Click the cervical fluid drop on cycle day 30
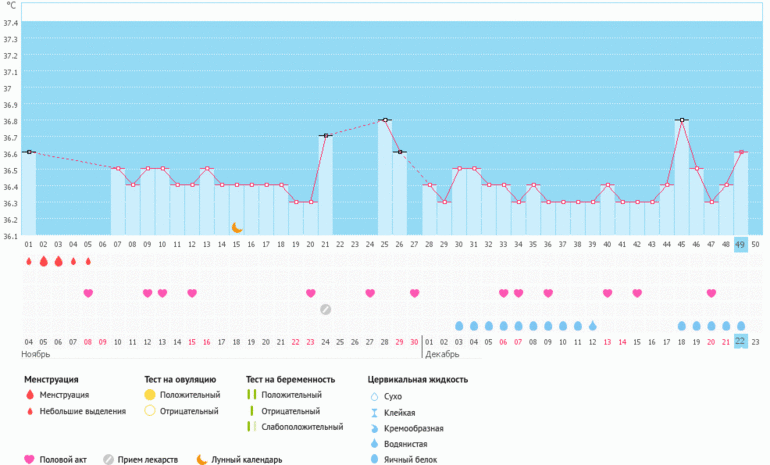Viewport: 770px width, 465px height. [459, 326]
